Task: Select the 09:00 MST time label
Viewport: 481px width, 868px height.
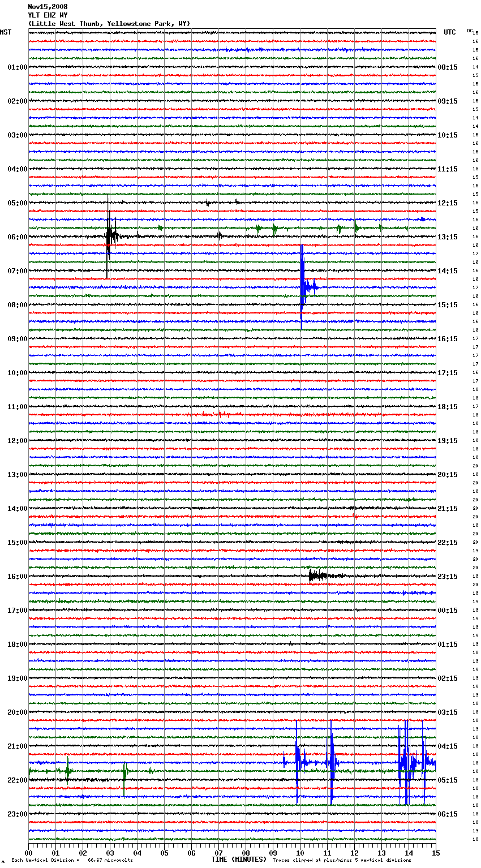Action: 18,339
